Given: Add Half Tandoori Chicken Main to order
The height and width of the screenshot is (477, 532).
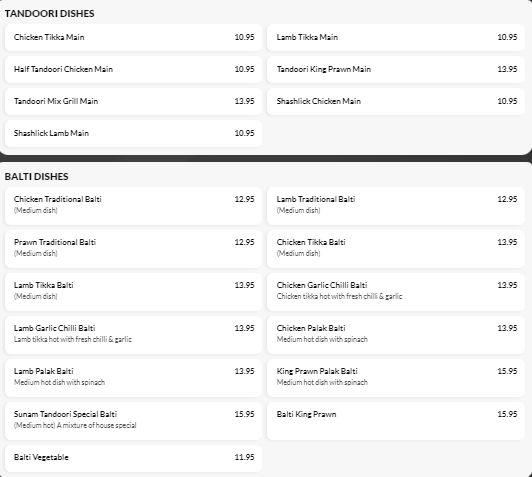Looking at the screenshot, I should point(133,69).
